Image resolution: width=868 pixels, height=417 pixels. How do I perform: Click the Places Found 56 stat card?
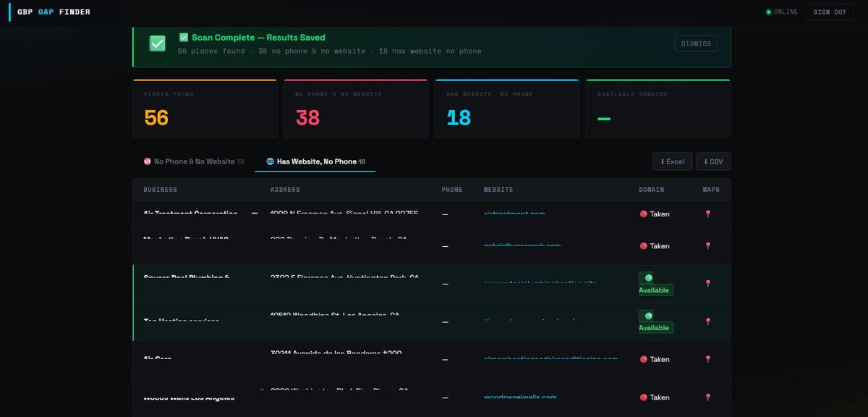(205, 109)
